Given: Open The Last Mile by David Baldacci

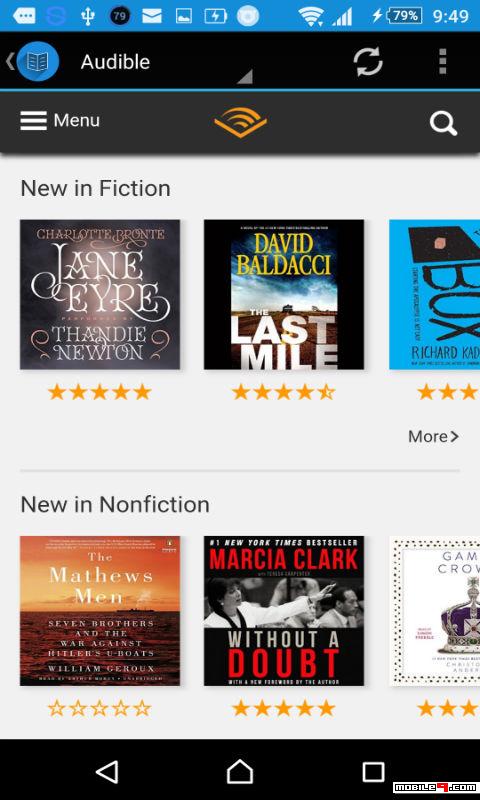Looking at the screenshot, I should tap(284, 294).
